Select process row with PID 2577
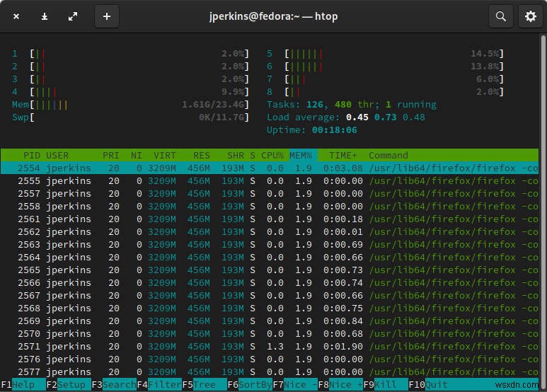Image resolution: width=547 pixels, height=392 pixels. pyautogui.click(x=270, y=371)
